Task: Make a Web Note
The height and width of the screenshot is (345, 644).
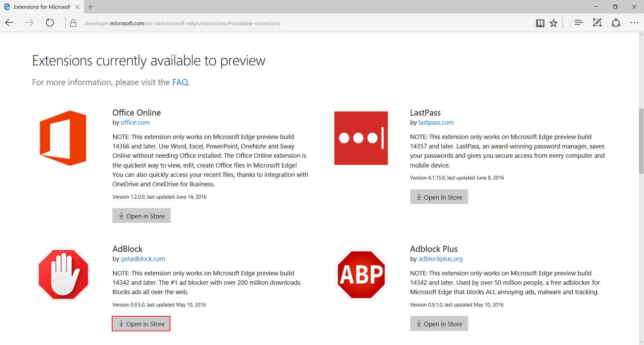Action: [597, 23]
